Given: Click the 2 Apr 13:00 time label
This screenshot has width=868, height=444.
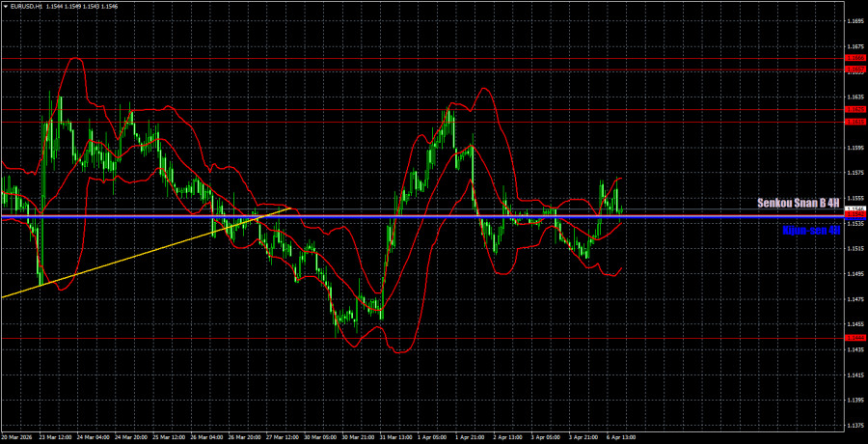Looking at the screenshot, I should tap(508, 437).
